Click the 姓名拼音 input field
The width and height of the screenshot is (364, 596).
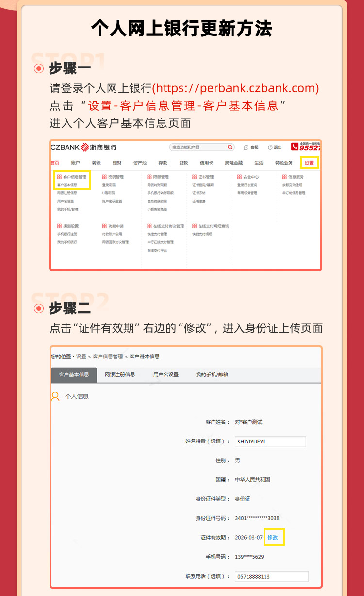[270, 442]
